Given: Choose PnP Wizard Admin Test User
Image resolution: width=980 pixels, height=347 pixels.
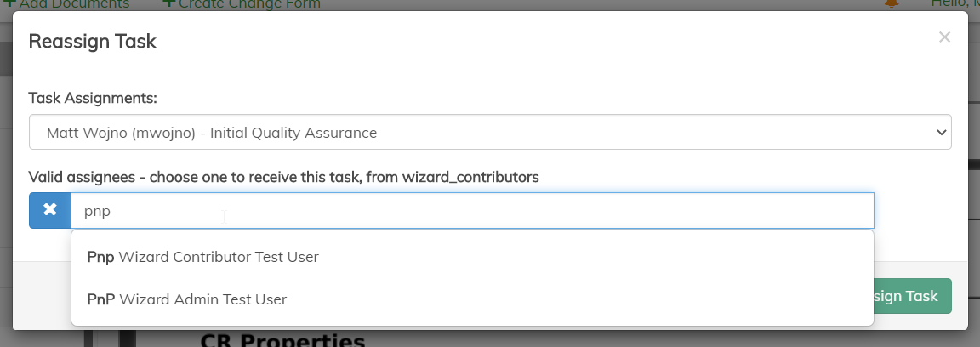Looking at the screenshot, I should coord(187,299).
